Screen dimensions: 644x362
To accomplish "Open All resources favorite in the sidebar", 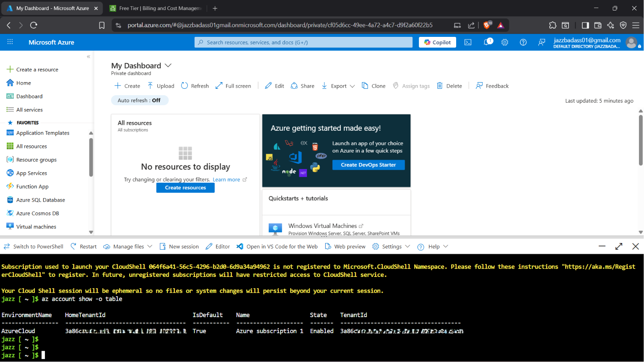I will pos(27,146).
